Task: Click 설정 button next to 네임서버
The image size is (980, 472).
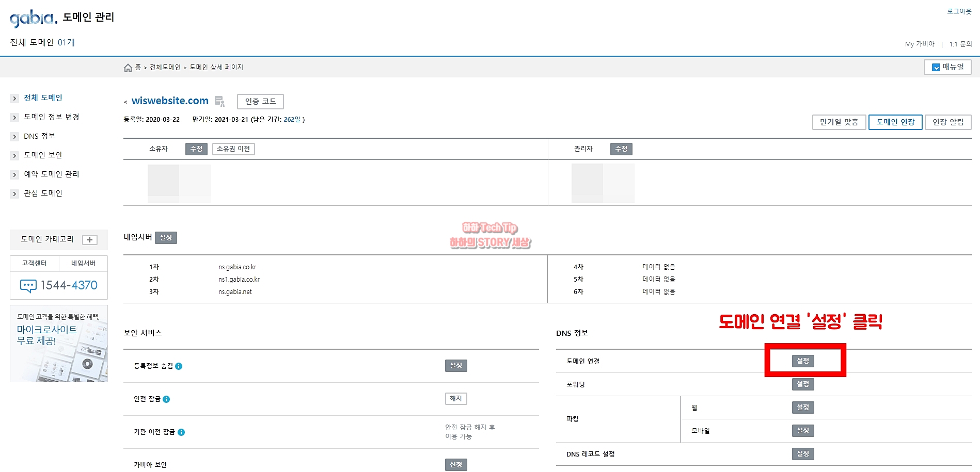Action: pyautogui.click(x=166, y=238)
